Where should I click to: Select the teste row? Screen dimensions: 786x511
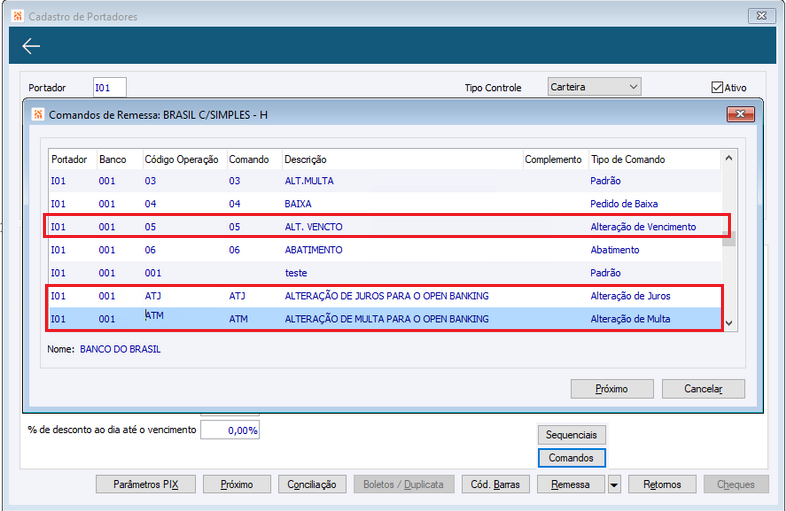tap(385, 273)
